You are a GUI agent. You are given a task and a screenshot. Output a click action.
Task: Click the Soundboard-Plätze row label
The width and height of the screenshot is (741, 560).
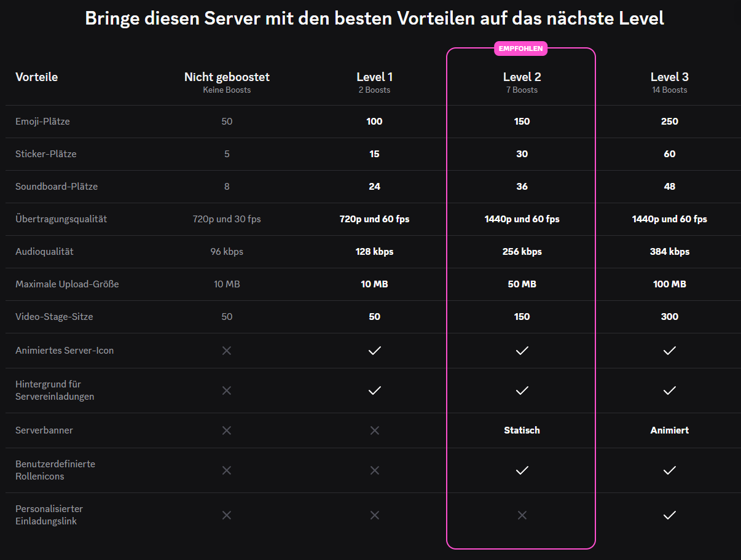tap(57, 187)
